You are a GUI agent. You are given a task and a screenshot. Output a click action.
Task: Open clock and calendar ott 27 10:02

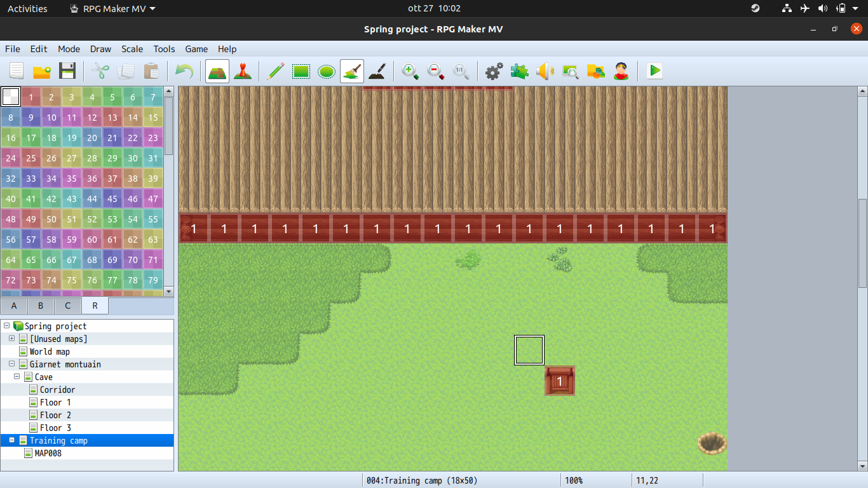(434, 8)
